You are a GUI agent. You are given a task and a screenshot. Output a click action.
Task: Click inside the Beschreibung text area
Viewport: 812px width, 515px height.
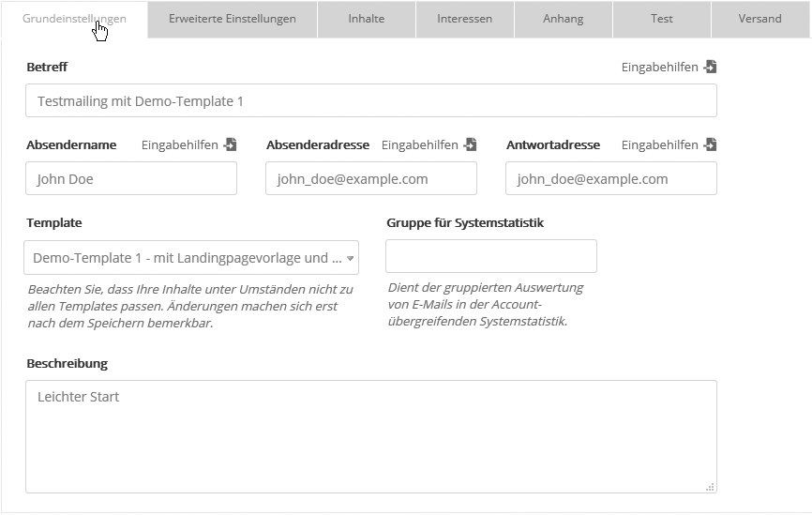point(370,436)
